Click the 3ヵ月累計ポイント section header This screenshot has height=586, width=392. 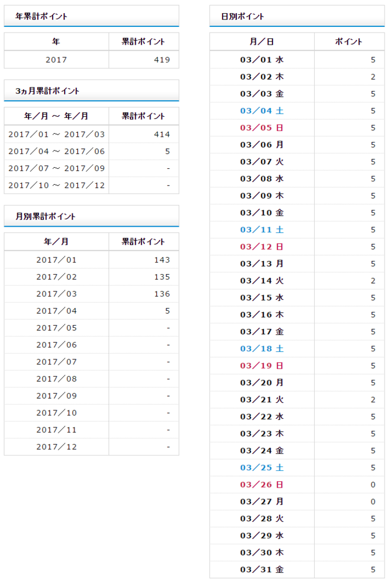(x=92, y=90)
